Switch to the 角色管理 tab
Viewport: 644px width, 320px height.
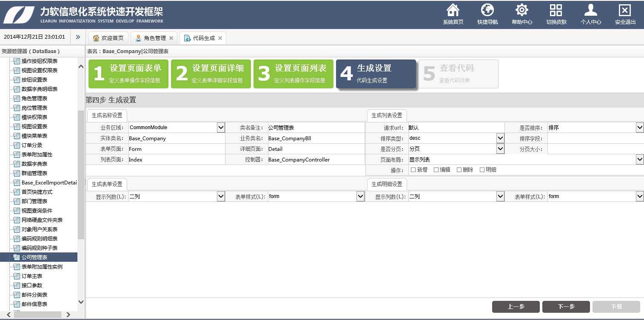(x=154, y=38)
